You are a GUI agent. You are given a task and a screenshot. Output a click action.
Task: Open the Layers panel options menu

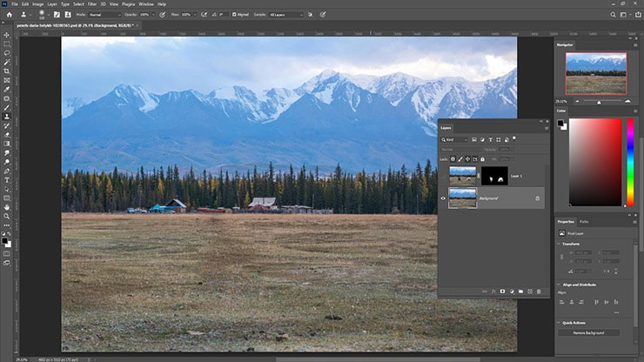click(547, 128)
